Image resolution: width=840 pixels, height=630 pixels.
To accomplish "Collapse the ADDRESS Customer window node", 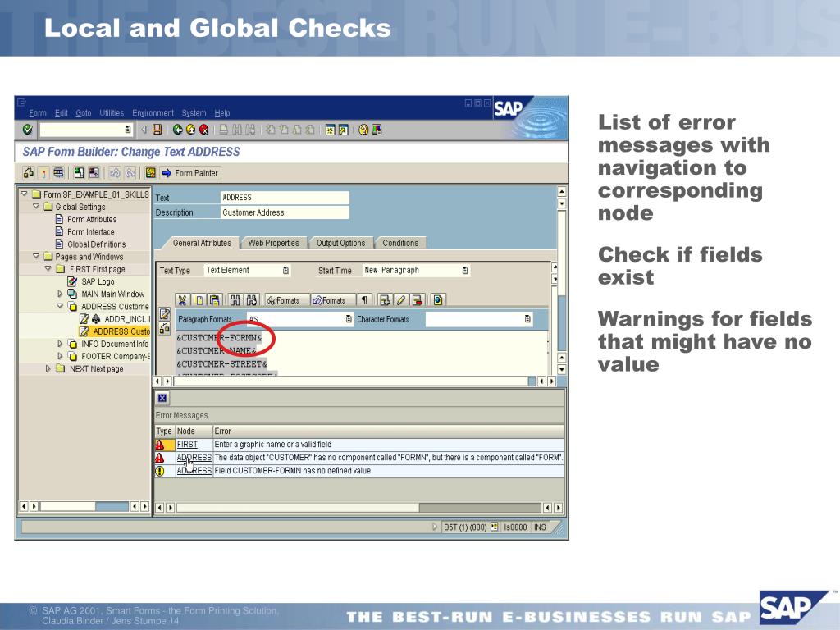I will (x=59, y=306).
